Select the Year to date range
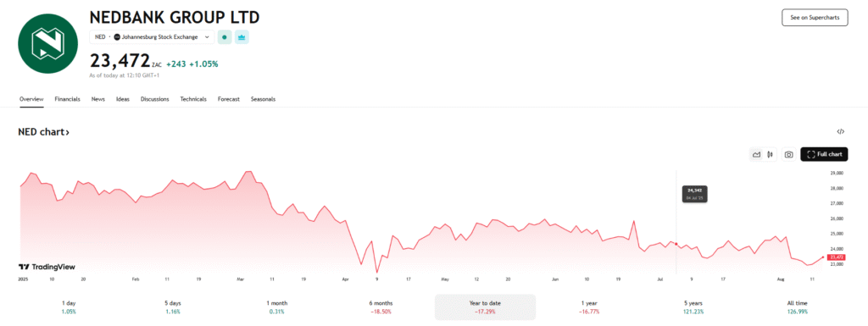Image resolution: width=868 pixels, height=326 pixels. coord(485,307)
